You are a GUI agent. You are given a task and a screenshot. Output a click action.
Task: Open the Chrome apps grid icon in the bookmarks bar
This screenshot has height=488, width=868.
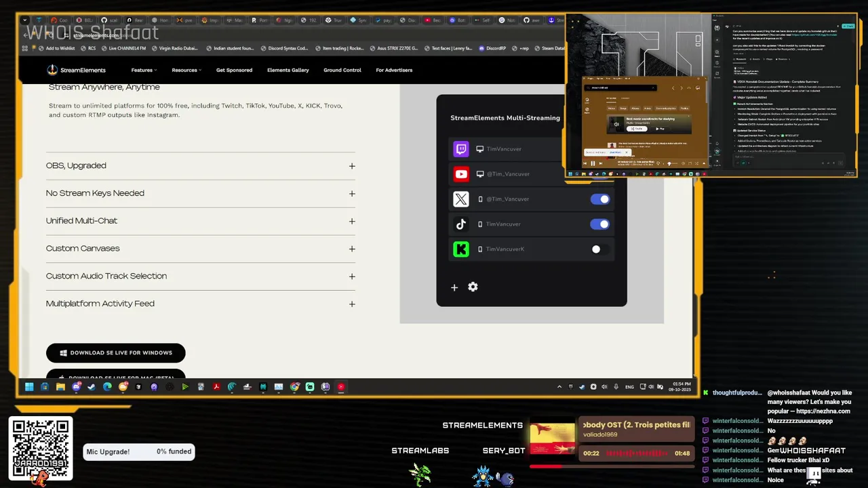click(25, 48)
